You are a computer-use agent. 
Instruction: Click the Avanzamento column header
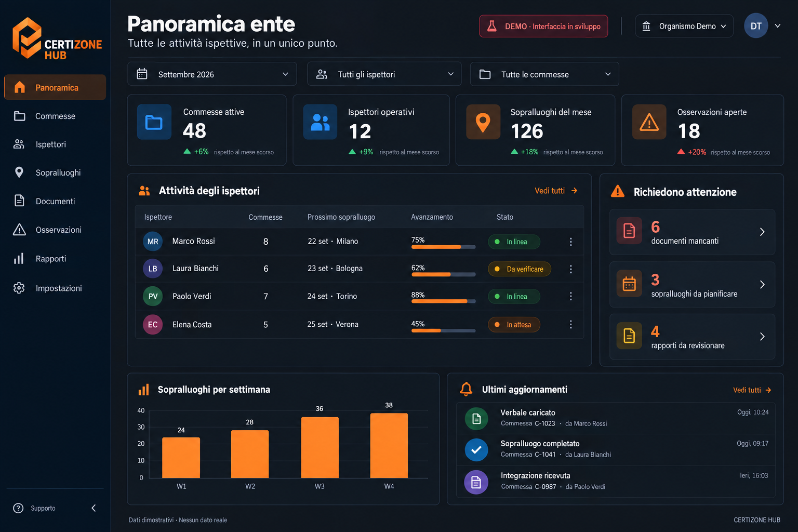(432, 217)
